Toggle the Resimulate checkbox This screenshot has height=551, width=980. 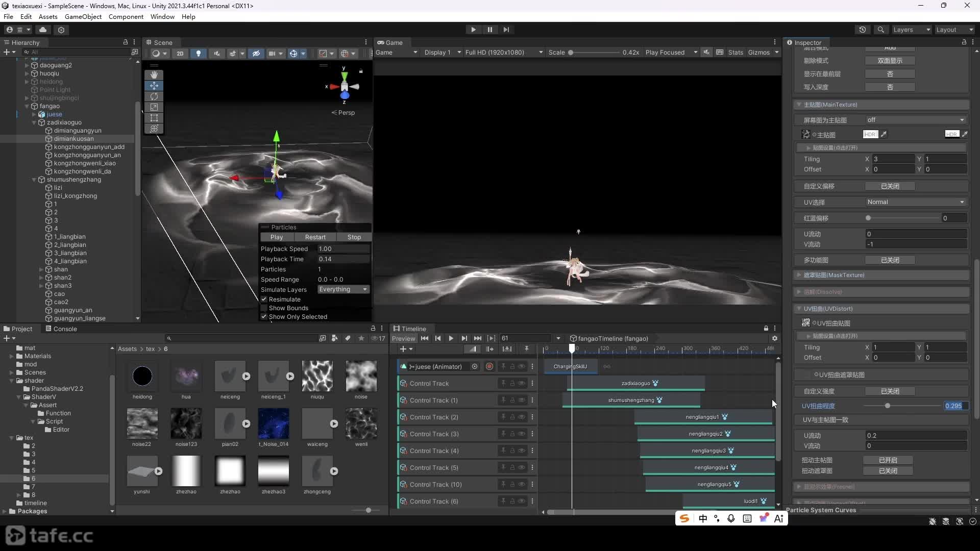[x=264, y=299]
